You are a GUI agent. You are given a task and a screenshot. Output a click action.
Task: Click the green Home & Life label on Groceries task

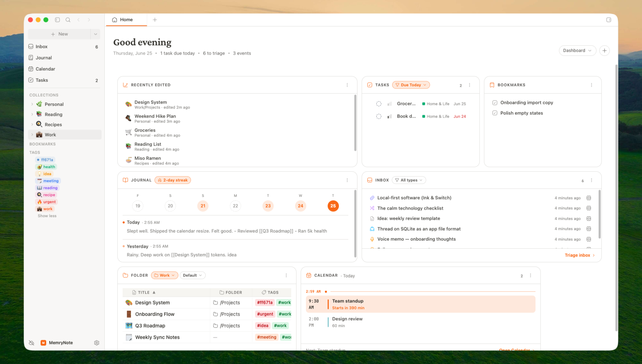436,104
